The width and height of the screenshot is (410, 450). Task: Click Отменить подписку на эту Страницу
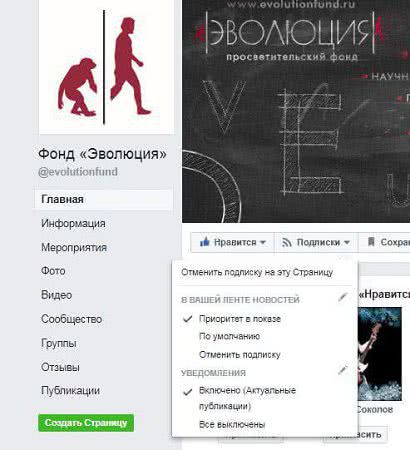pyautogui.click(x=257, y=272)
